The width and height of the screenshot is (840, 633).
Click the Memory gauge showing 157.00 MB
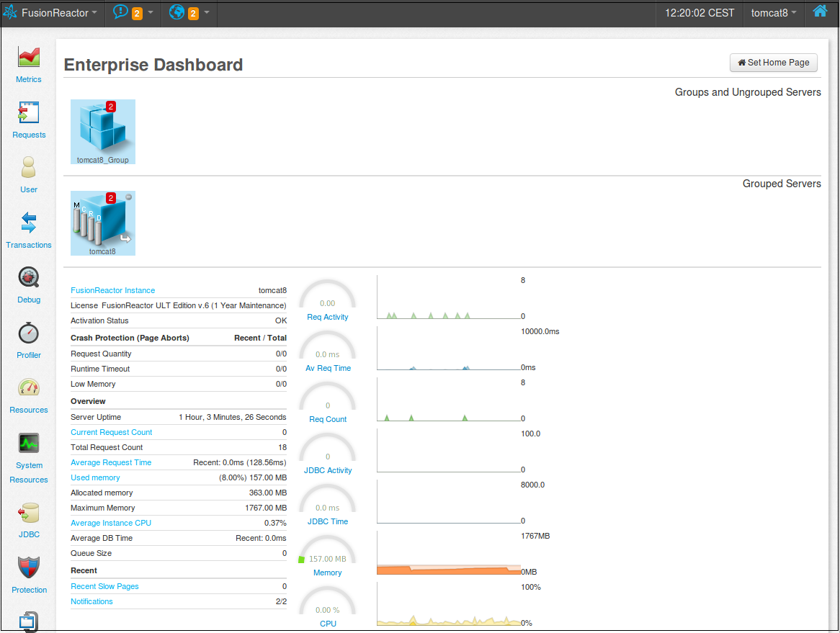(327, 549)
